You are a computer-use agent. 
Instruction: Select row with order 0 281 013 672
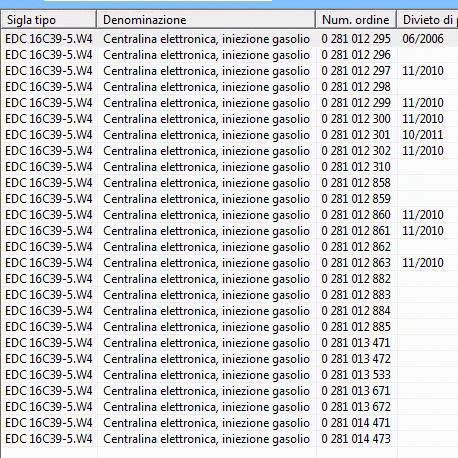(230, 407)
